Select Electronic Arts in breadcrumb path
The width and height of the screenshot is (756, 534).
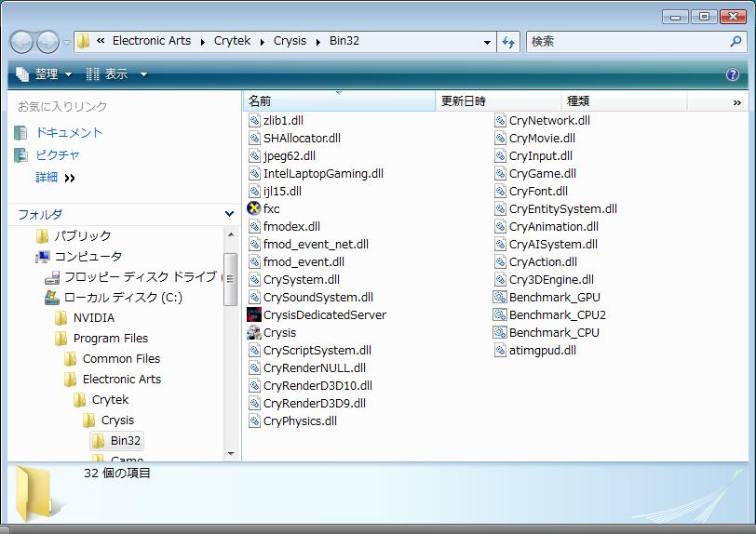pos(152,41)
